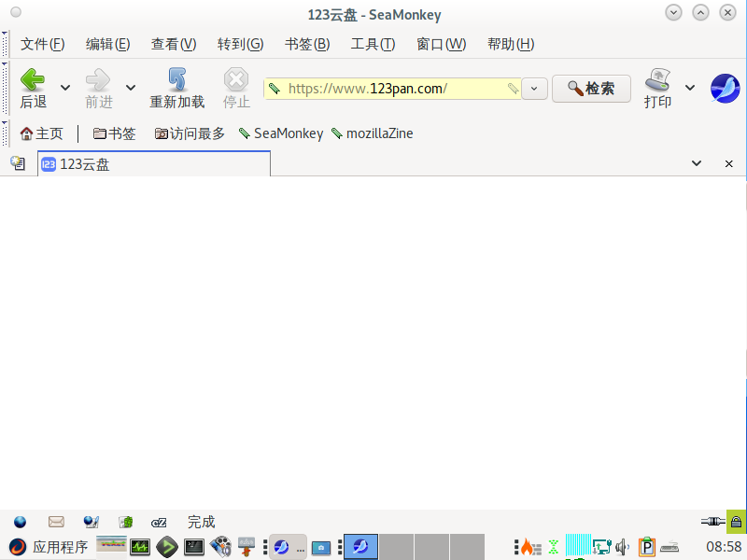Open the mozillaZine bookmark link
This screenshot has width=747, height=560.
pos(373,133)
